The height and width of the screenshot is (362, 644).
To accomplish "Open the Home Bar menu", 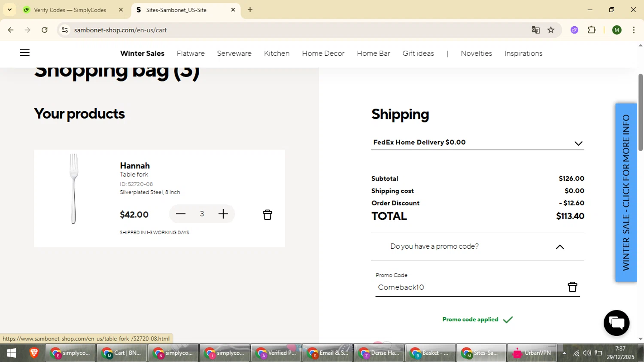I will tap(374, 53).
